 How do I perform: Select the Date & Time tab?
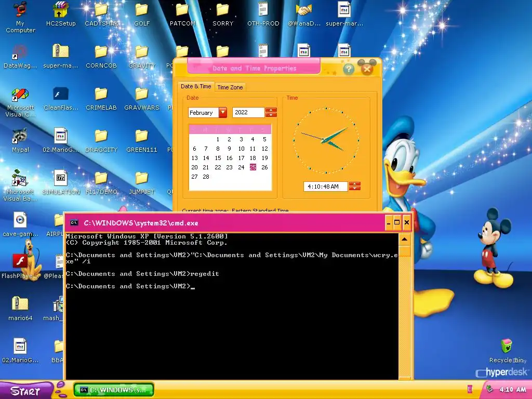point(196,86)
